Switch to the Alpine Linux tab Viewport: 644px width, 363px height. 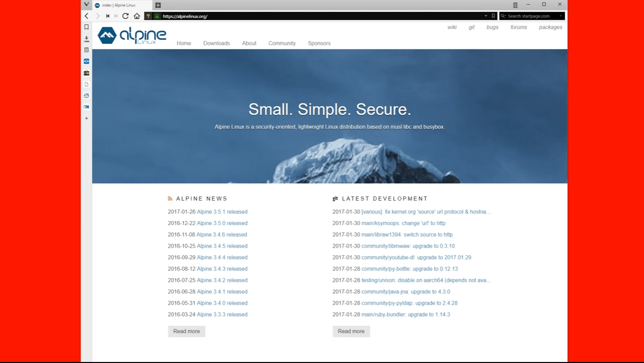tap(121, 5)
